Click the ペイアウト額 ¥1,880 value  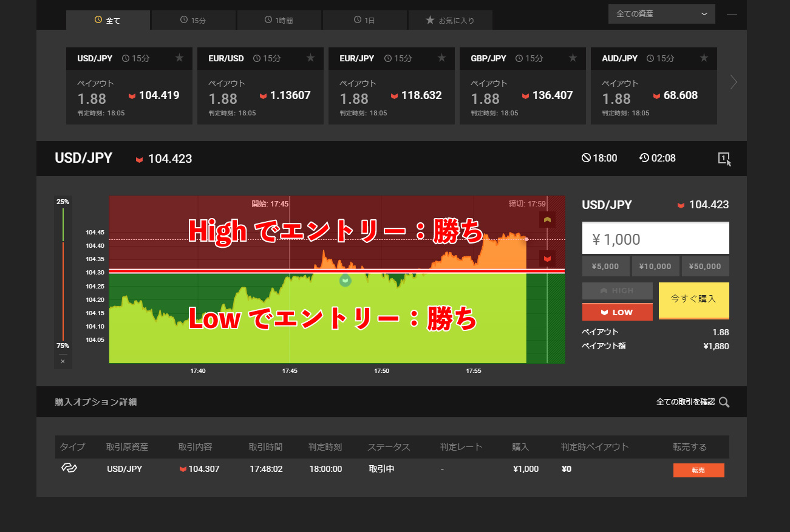(x=716, y=346)
